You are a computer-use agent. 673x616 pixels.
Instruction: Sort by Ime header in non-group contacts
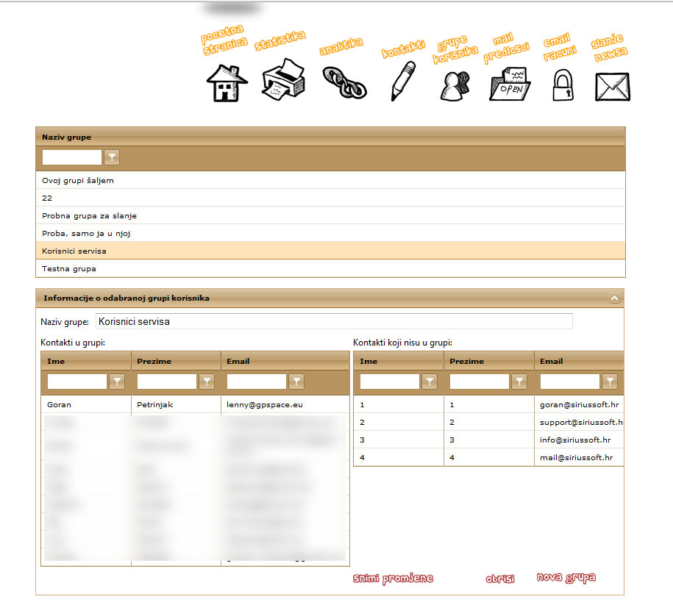click(399, 361)
